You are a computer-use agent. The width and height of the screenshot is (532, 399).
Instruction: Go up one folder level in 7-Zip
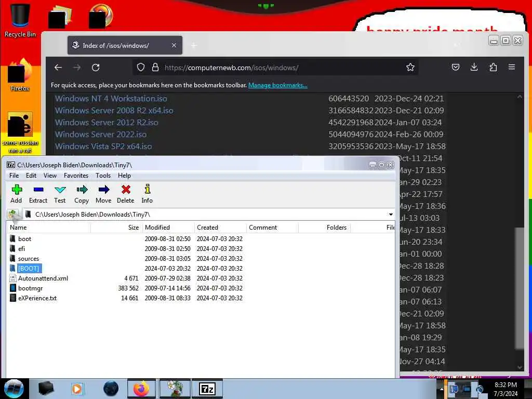coord(13,214)
